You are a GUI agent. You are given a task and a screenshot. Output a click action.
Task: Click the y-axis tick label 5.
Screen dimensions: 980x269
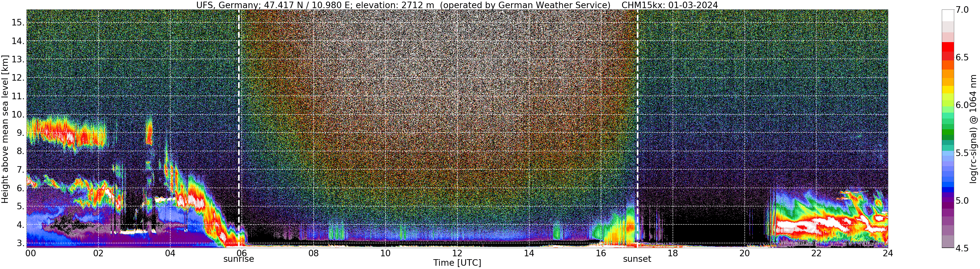[21, 207]
